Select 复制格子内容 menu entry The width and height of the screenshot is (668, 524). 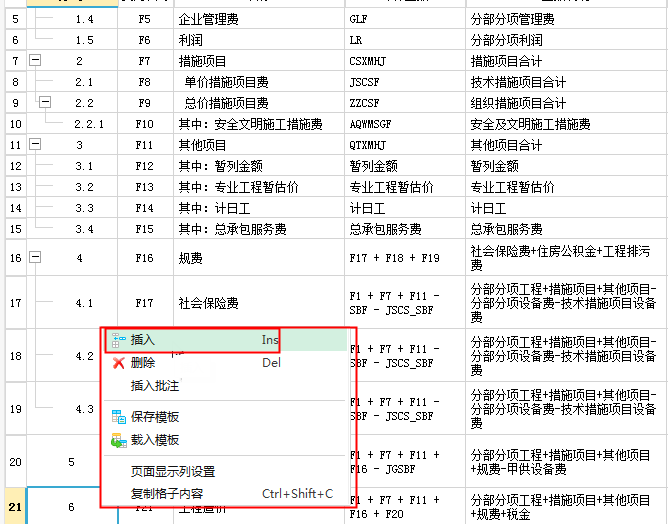tap(167, 494)
